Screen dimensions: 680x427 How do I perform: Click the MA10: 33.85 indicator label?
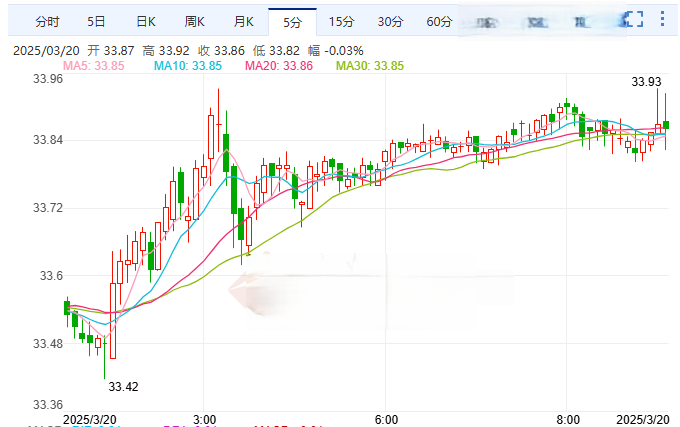pos(188,66)
